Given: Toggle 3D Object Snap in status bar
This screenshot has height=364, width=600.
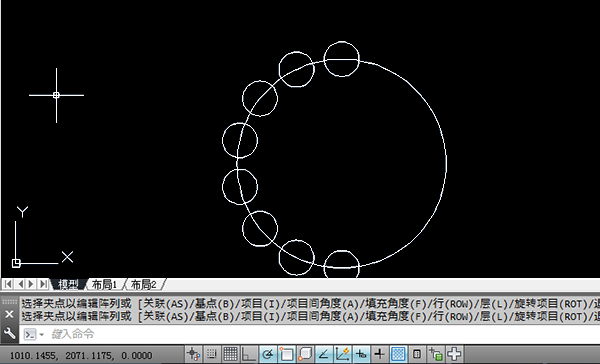Looking at the screenshot, I should coord(305,354).
